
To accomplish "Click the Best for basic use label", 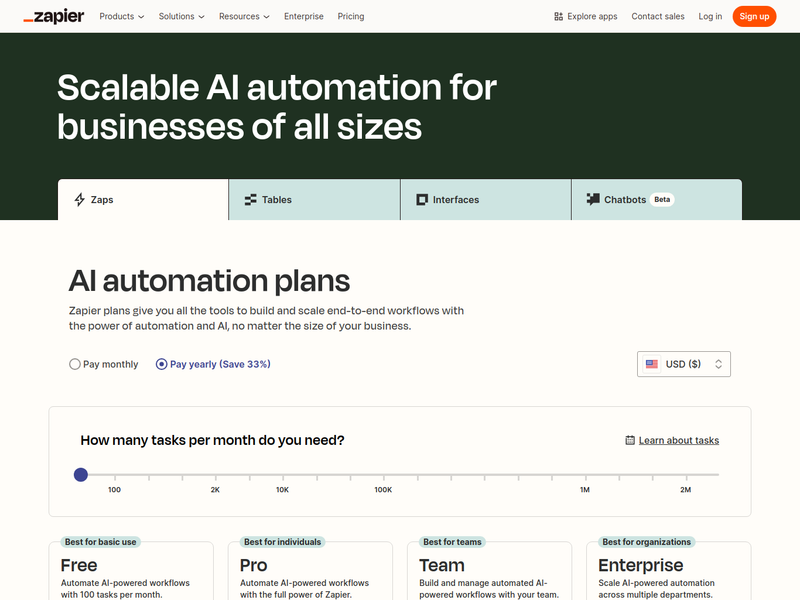I will 101,542.
